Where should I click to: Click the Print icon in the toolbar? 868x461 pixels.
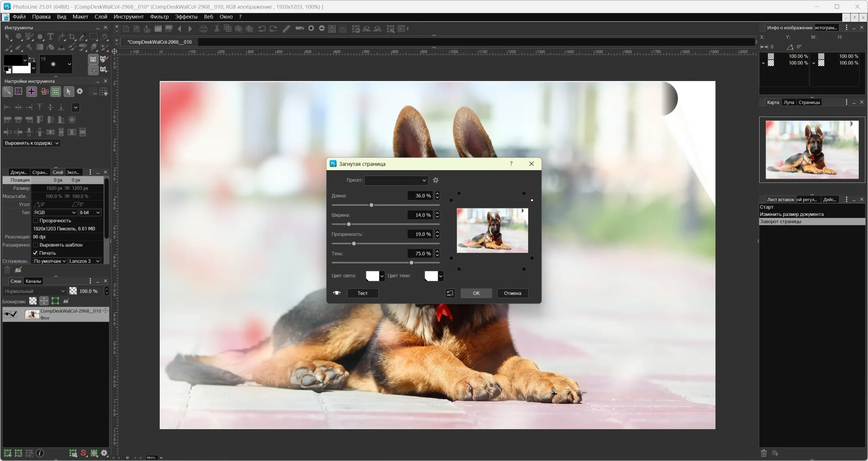click(203, 29)
